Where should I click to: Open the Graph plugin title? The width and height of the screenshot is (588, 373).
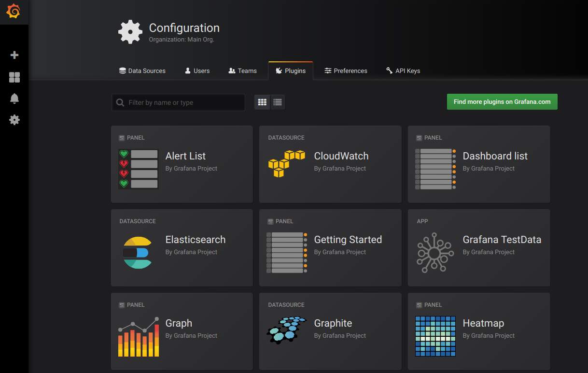click(x=179, y=323)
